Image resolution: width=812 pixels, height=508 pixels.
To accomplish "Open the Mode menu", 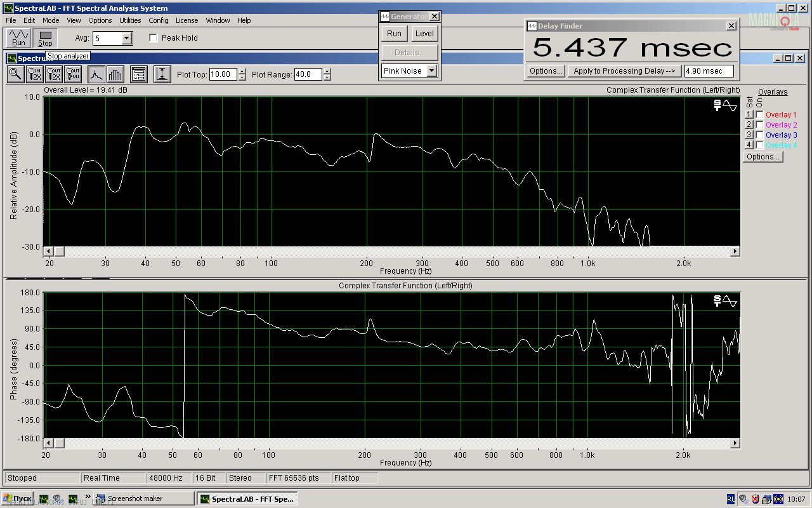I will 51,20.
